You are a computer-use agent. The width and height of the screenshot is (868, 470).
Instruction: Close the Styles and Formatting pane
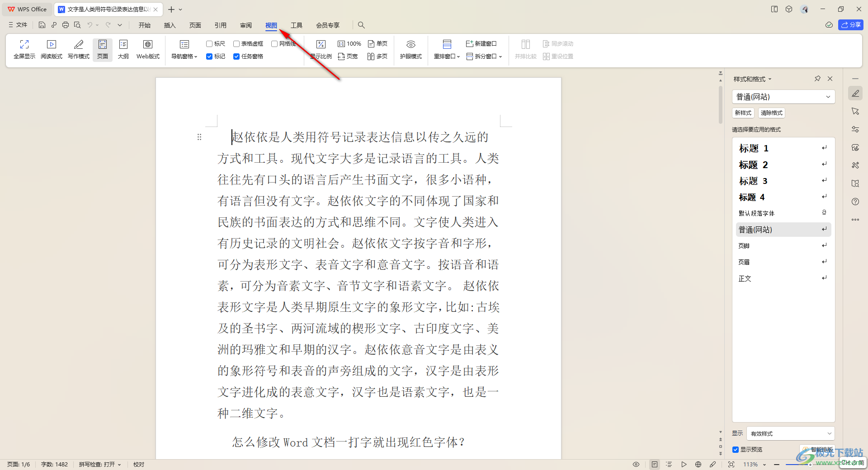point(830,79)
